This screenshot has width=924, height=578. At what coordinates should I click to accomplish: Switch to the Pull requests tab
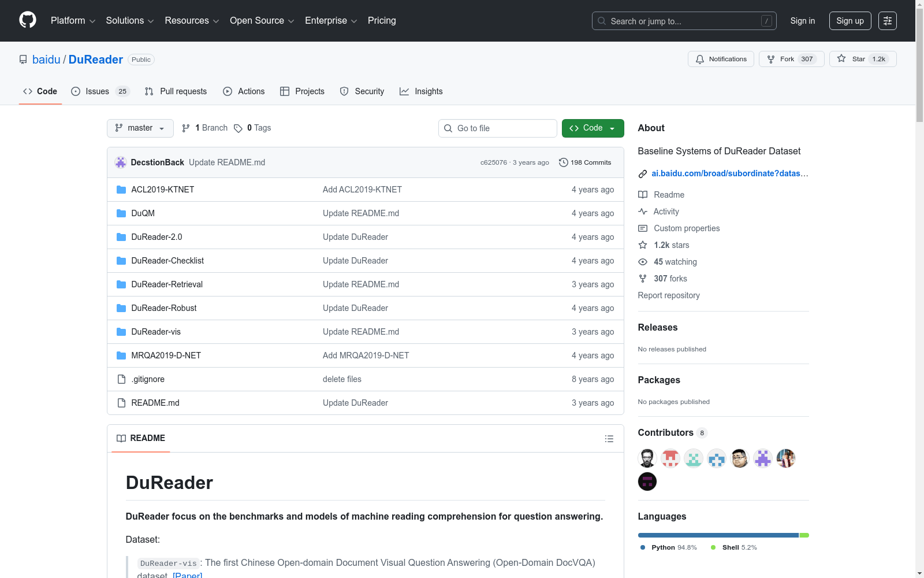point(176,91)
